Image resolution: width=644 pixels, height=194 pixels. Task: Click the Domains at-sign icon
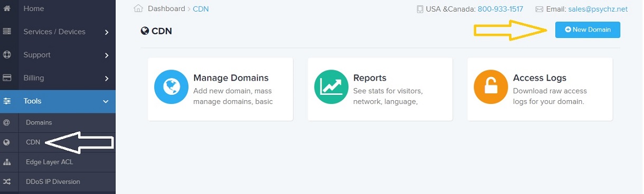pyautogui.click(x=7, y=122)
